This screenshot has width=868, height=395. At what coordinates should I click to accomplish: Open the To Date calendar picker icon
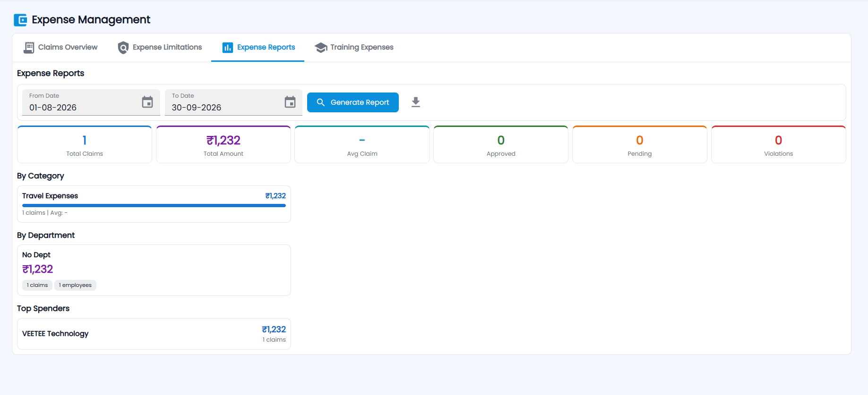pos(290,102)
